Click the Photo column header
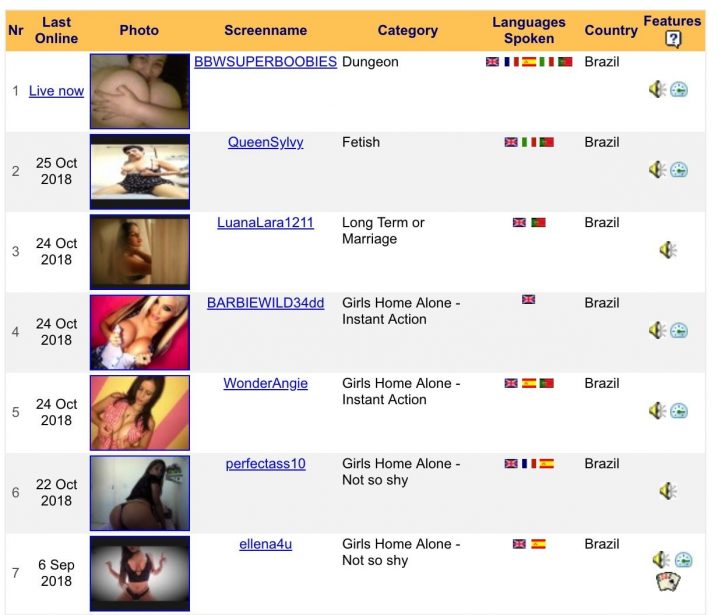The image size is (718, 615). point(139,30)
